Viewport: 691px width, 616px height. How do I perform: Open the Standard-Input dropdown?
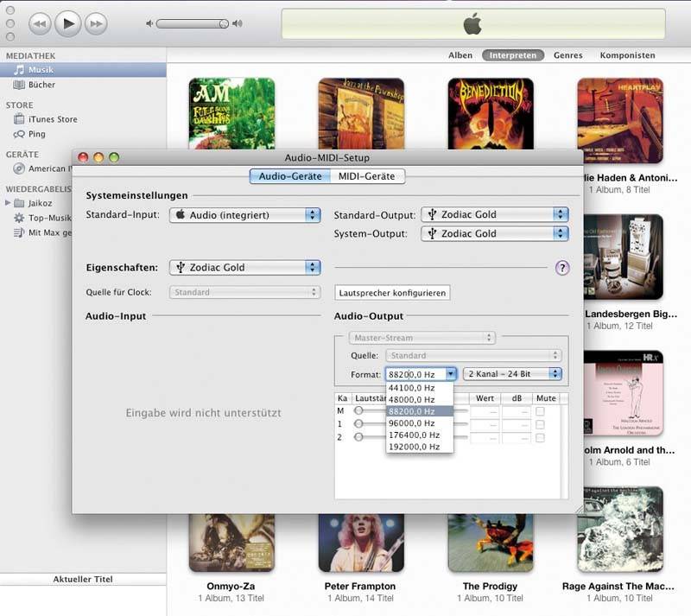[245, 215]
